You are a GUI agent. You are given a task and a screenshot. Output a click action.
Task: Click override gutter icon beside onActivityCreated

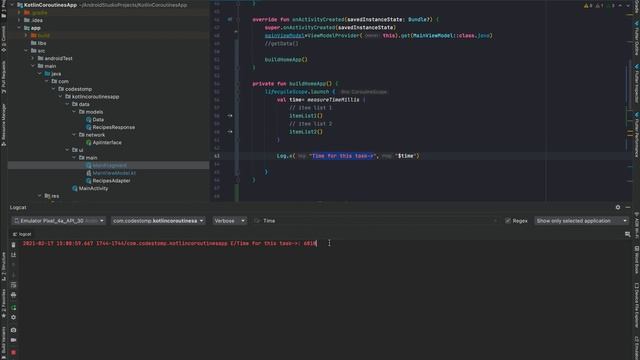[x=230, y=19]
